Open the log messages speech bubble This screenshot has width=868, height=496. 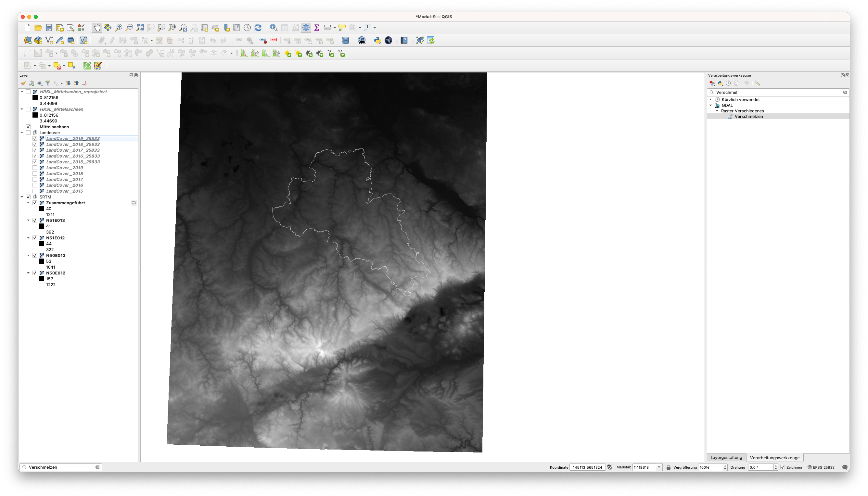click(x=845, y=467)
